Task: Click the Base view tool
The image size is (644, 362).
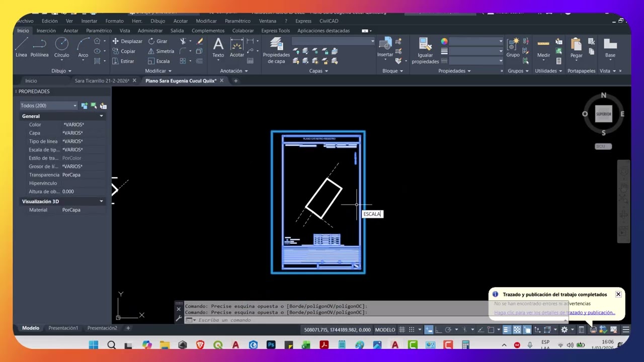Action: tap(610, 48)
